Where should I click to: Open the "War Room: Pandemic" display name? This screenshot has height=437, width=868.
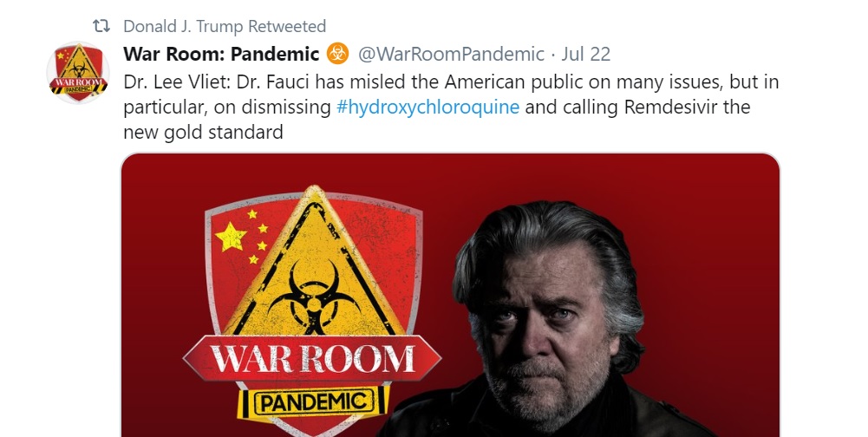[x=221, y=54]
